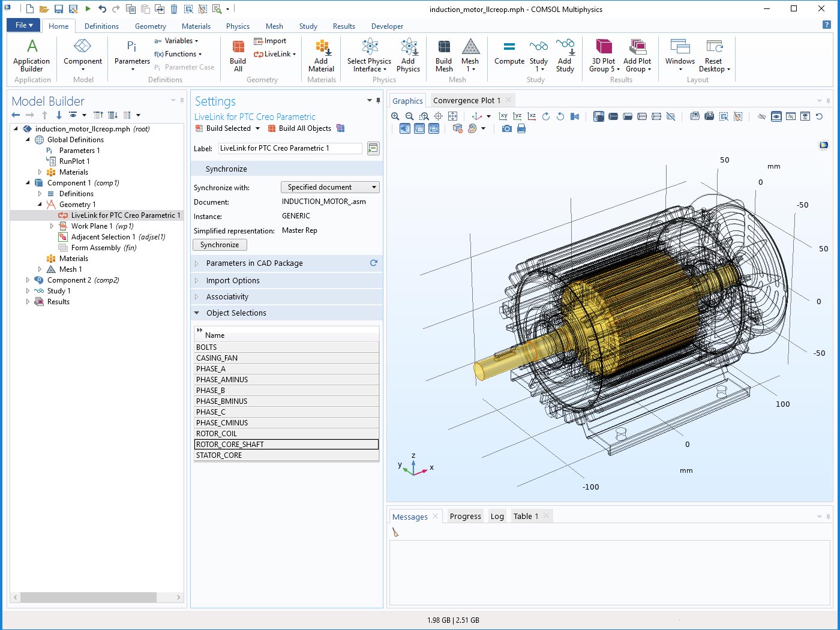Click Zoom In magnifier icon

pyautogui.click(x=395, y=116)
